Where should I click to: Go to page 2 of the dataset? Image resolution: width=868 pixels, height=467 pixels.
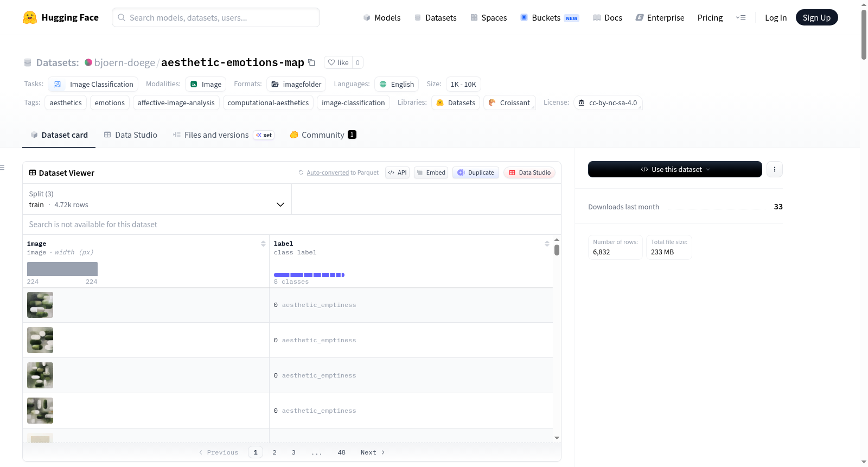[275, 452]
